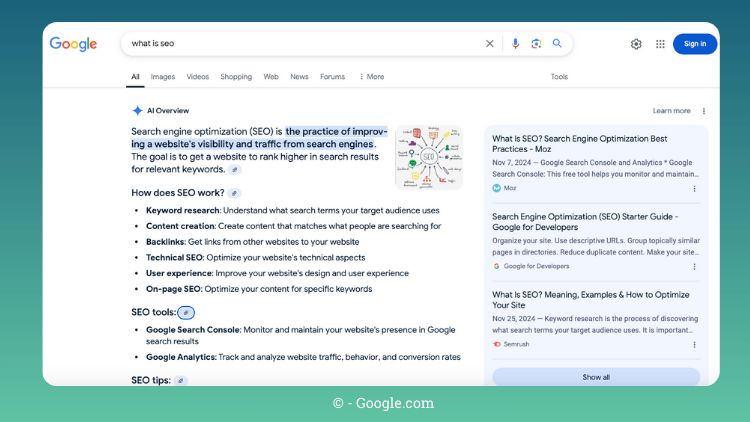Start voice search with the microphone icon
750x422 pixels.
coord(515,44)
